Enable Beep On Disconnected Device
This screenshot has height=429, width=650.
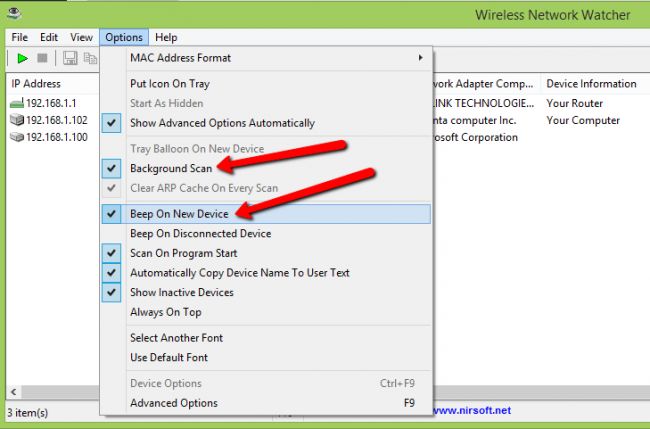(x=266, y=233)
